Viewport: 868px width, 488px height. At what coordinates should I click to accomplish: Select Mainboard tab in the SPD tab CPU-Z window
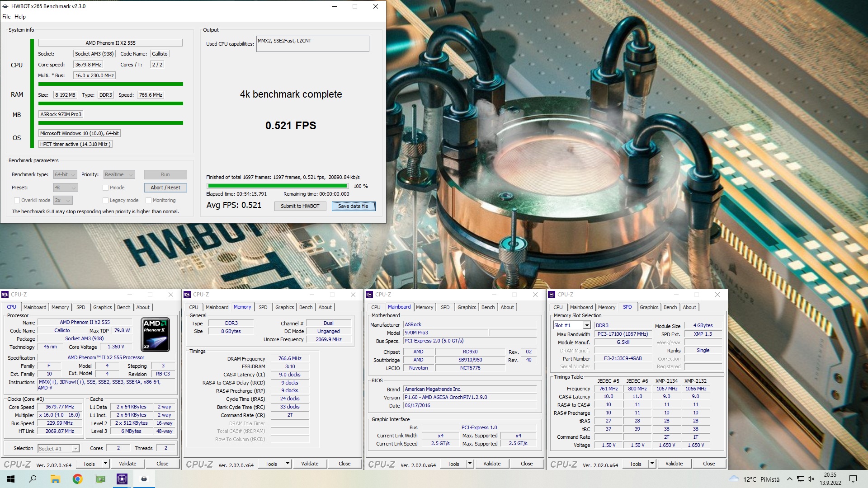pos(581,307)
